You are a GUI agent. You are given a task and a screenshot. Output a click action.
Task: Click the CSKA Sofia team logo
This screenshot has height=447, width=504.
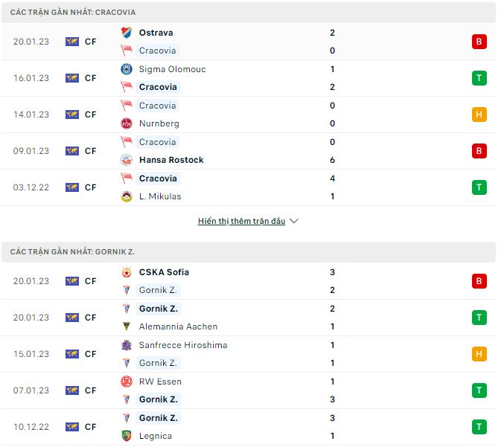click(x=127, y=272)
